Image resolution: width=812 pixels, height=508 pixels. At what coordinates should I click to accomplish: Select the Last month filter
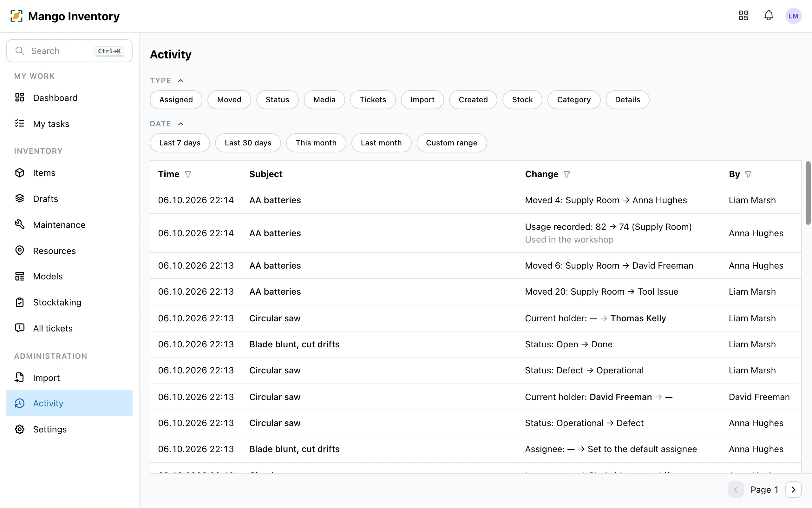point(381,143)
